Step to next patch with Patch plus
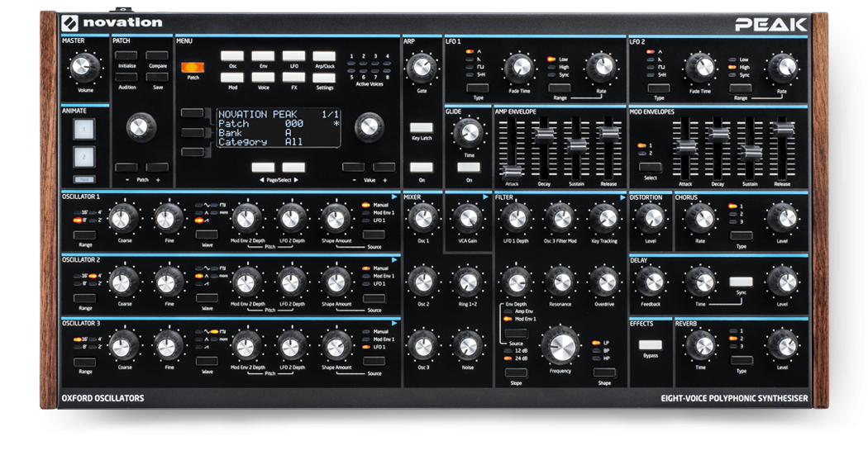Screen dimensions: 868x460 [157, 167]
